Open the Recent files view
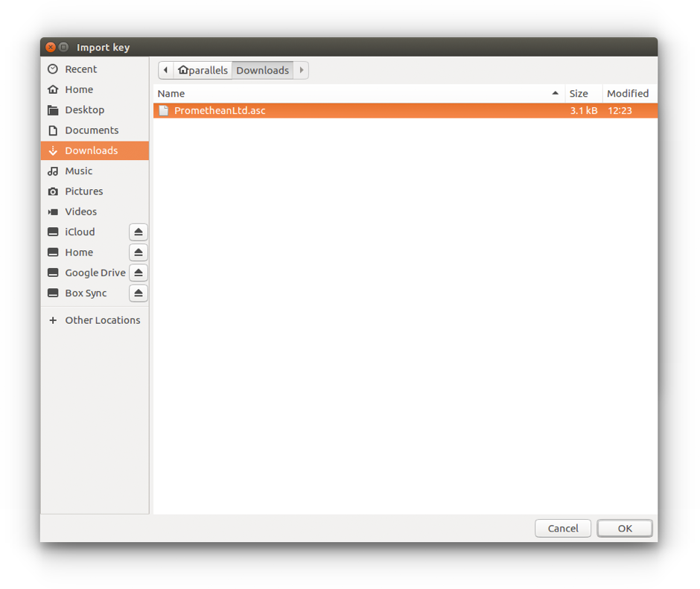Viewport: 700px width, 589px height. [x=78, y=69]
